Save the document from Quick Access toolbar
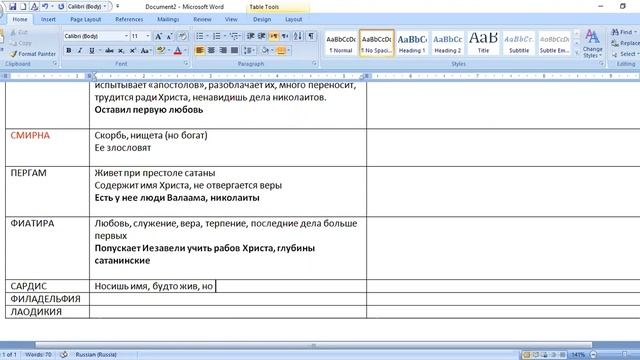 (x=13, y=7)
